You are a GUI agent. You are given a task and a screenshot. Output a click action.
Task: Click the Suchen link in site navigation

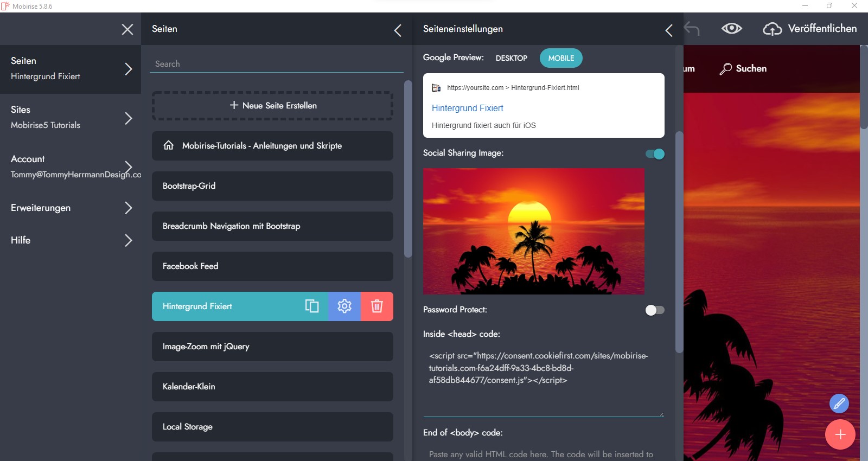coord(751,68)
